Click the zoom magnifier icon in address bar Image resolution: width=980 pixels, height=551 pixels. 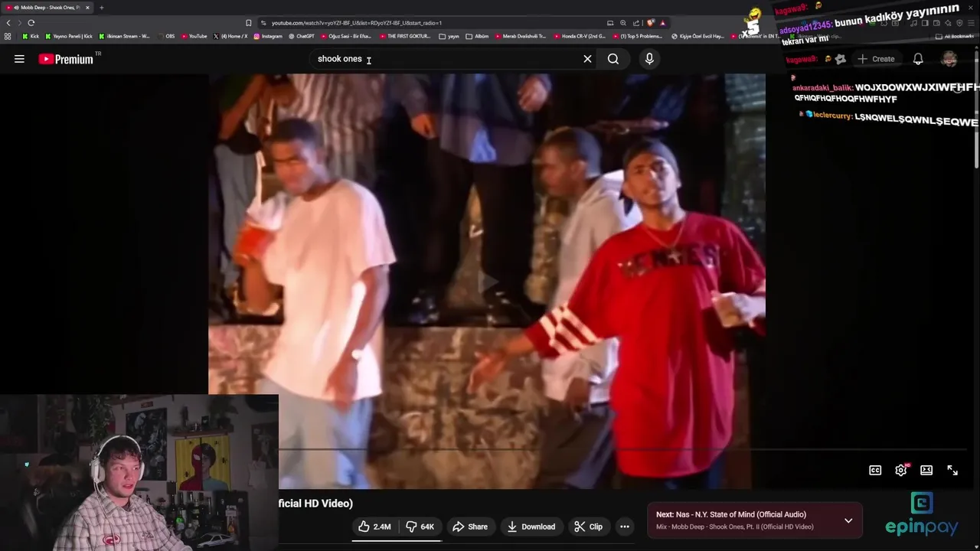click(x=622, y=23)
